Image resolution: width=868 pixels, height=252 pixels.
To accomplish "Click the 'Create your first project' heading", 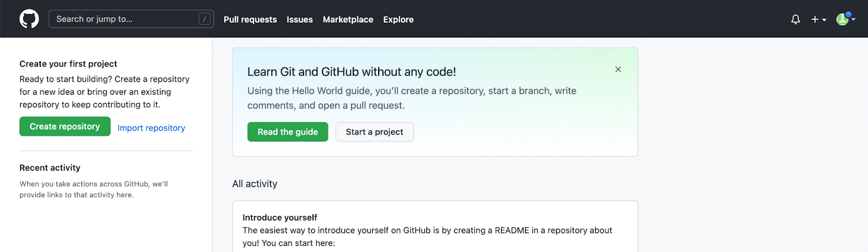I will 68,64.
